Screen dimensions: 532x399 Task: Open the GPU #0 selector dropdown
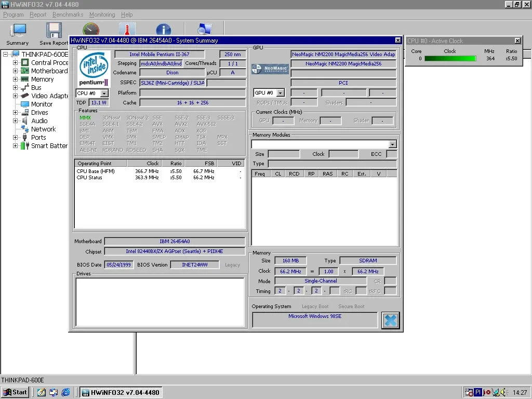(x=281, y=93)
